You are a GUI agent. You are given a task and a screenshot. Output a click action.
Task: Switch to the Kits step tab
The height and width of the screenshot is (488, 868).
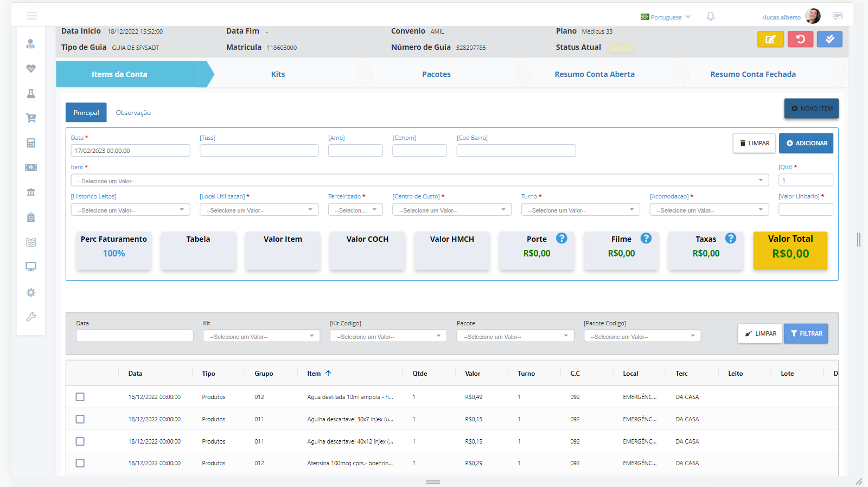(x=278, y=74)
